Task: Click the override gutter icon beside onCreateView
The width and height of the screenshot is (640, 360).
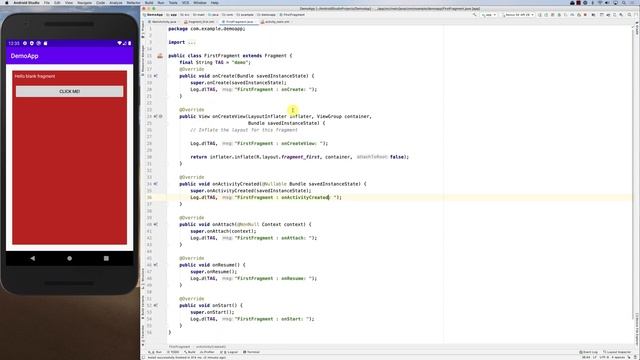Action: pos(156,116)
